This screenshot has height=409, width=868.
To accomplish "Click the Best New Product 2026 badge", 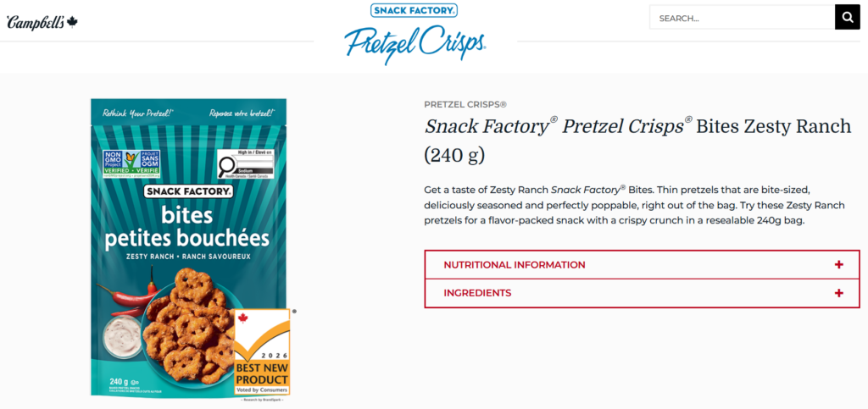I will 261,352.
